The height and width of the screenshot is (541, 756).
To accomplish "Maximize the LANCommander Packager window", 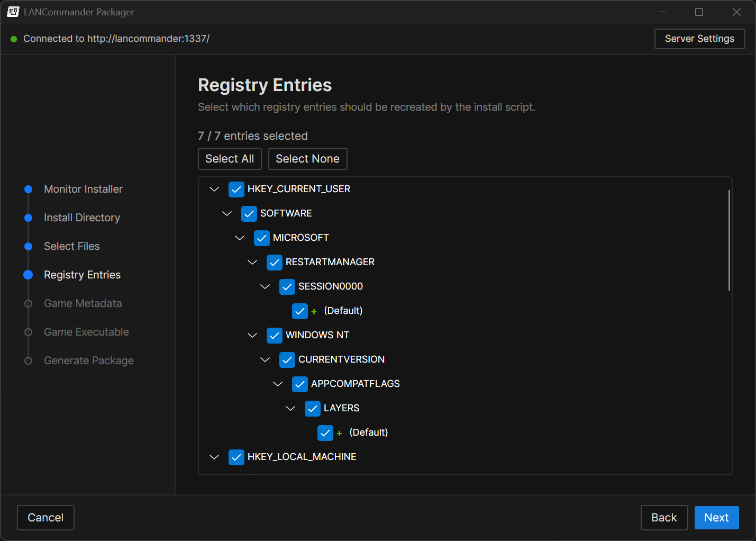I will pyautogui.click(x=699, y=12).
